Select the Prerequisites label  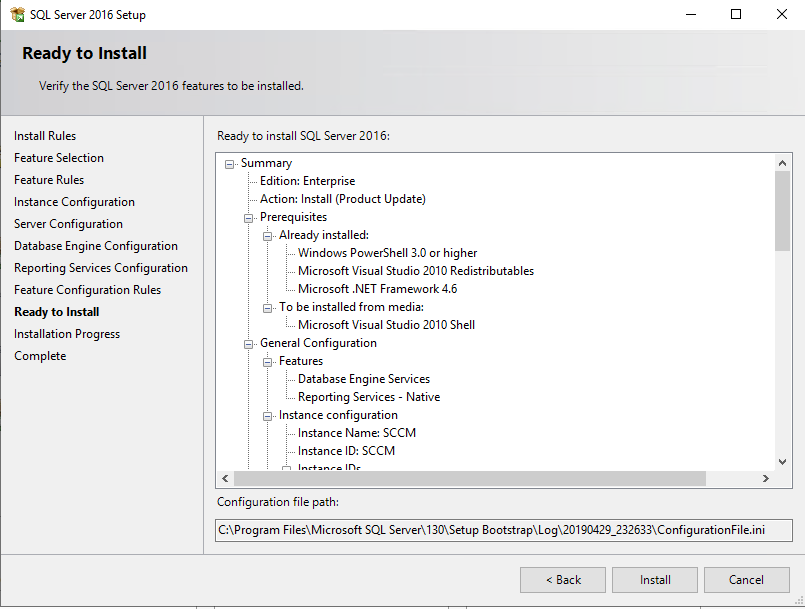(x=293, y=217)
